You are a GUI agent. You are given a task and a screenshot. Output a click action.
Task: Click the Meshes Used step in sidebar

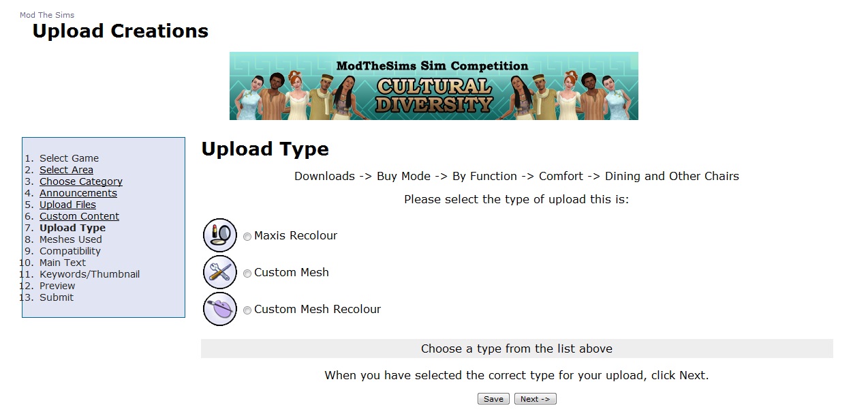[70, 239]
